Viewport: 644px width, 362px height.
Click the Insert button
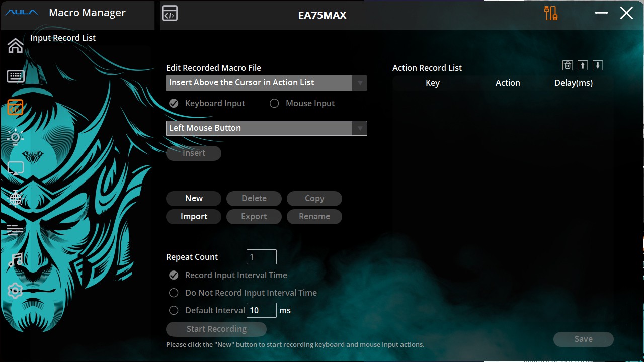click(194, 153)
